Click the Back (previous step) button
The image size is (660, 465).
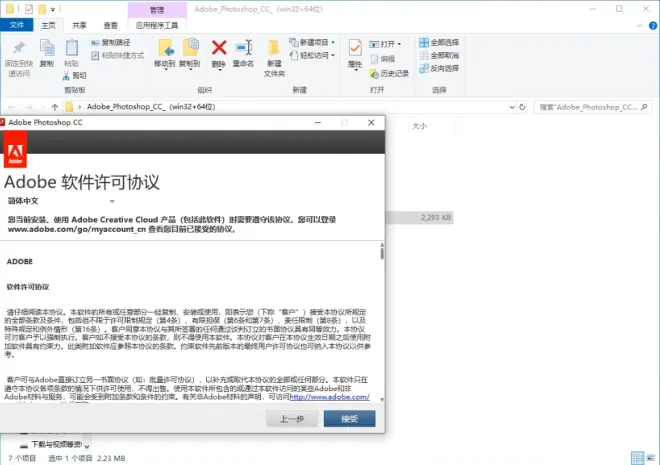[292, 419]
